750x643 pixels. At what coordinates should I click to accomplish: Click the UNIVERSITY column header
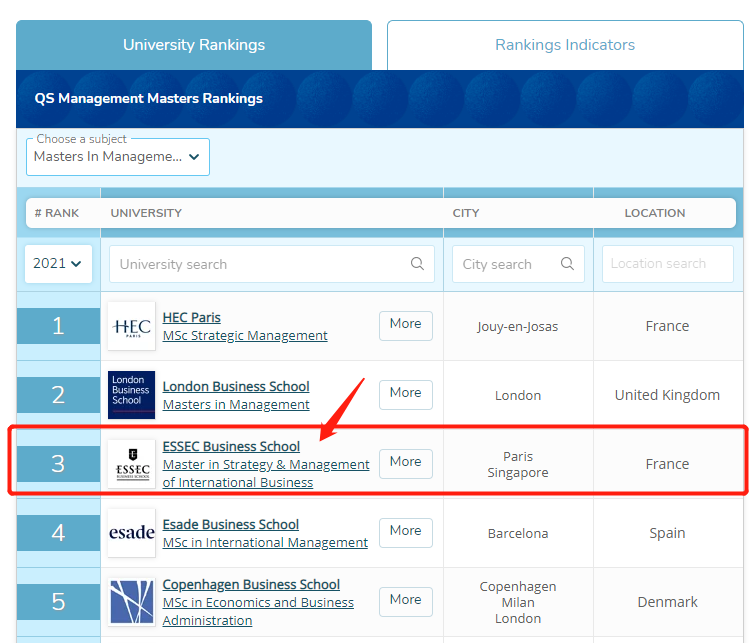tap(146, 213)
